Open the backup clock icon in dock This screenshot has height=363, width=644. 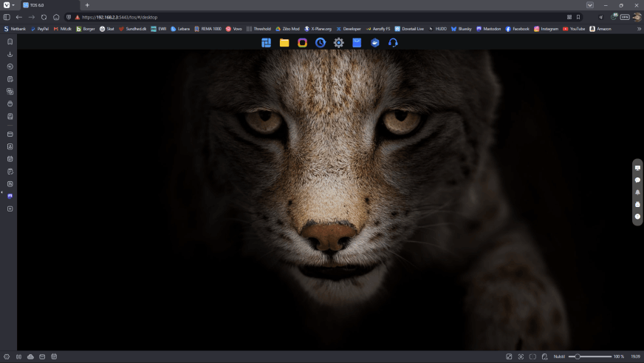(x=321, y=43)
